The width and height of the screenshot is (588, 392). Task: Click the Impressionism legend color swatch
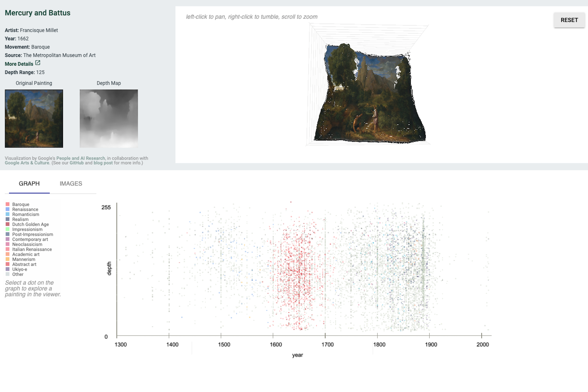(8, 229)
